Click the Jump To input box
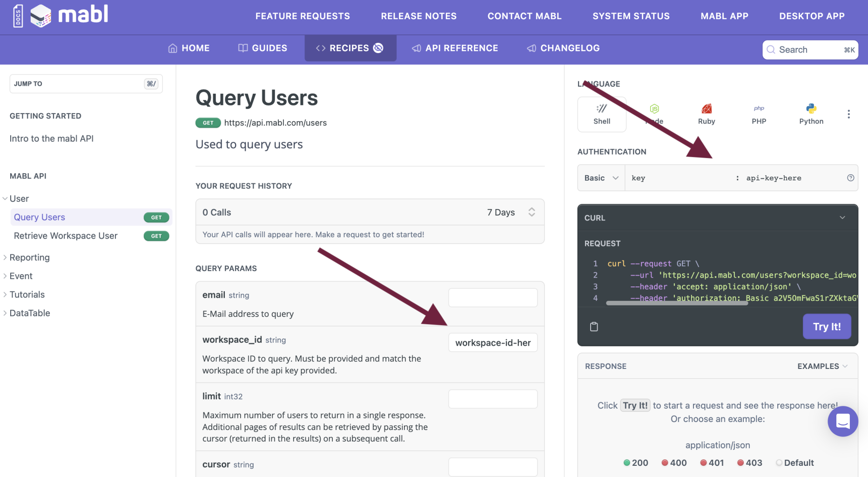The height and width of the screenshot is (477, 868). 86,84
